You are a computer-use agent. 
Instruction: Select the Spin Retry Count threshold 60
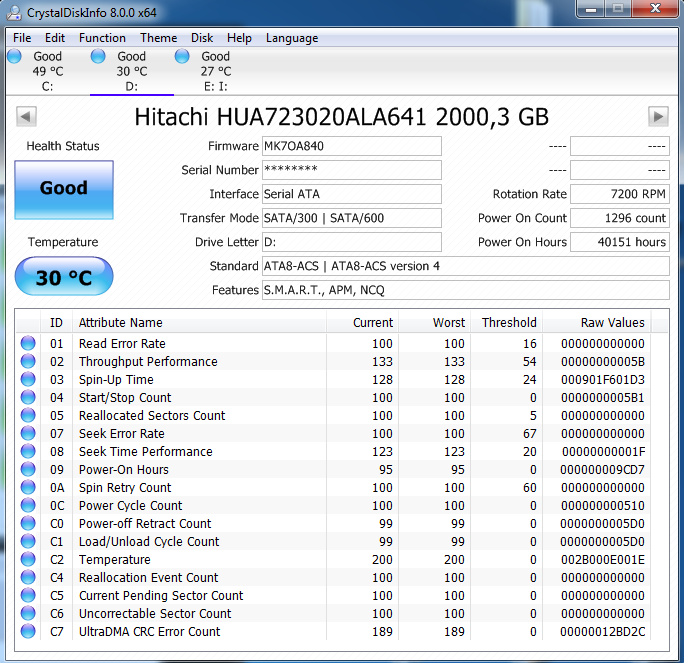tap(530, 488)
